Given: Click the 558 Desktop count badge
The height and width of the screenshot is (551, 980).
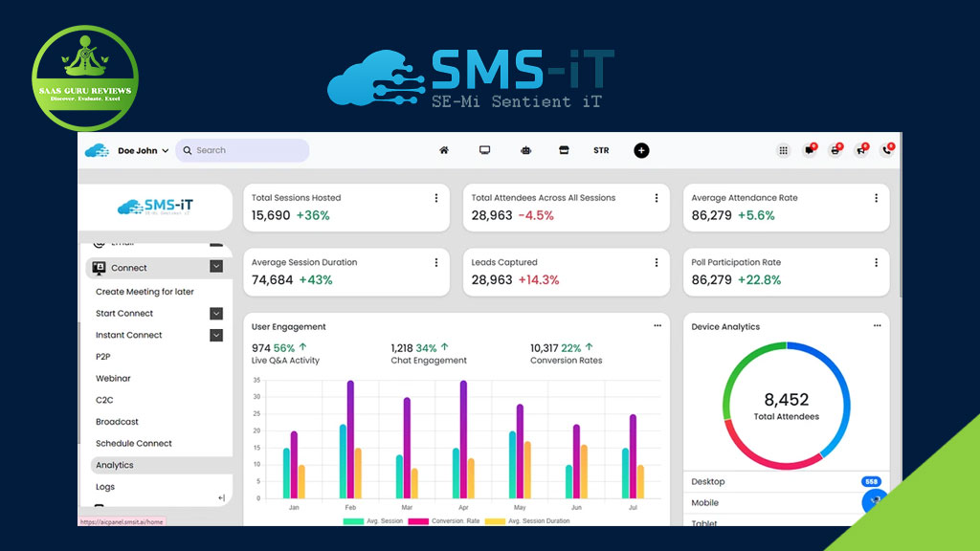Looking at the screenshot, I should tap(871, 482).
